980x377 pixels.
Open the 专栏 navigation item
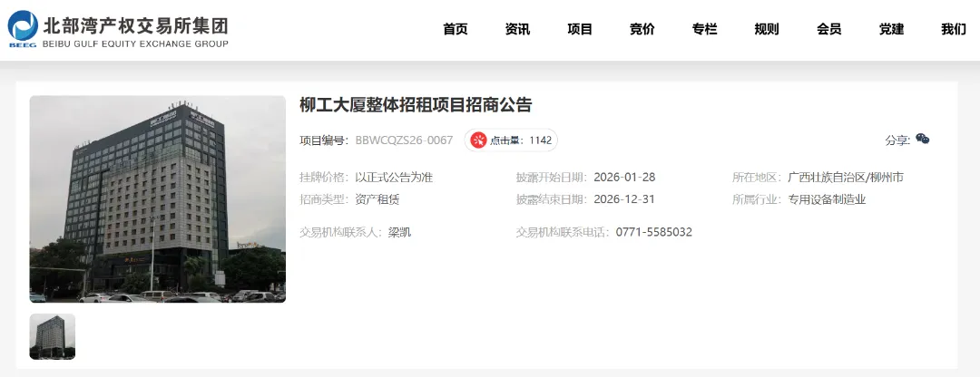click(704, 29)
